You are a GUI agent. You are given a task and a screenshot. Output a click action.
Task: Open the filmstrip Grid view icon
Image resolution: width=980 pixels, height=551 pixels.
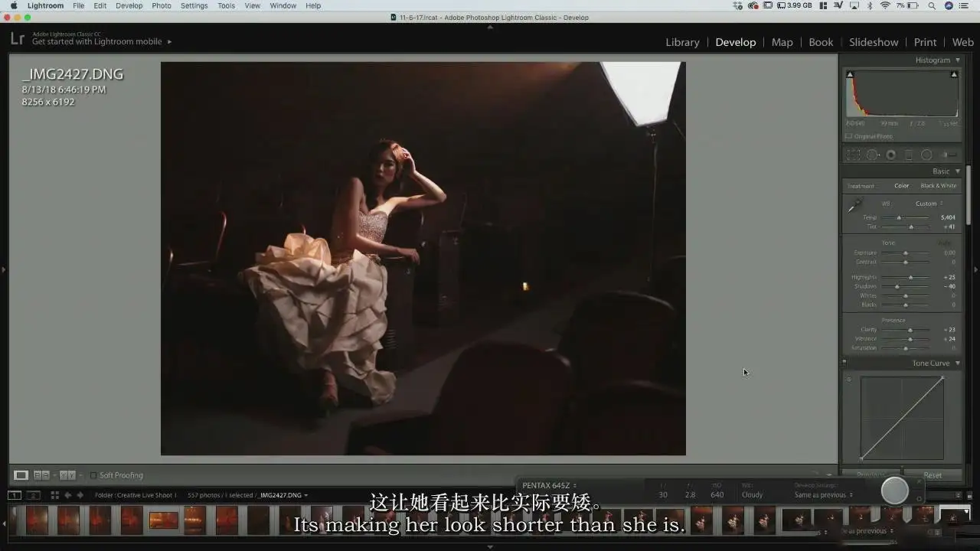coord(54,495)
